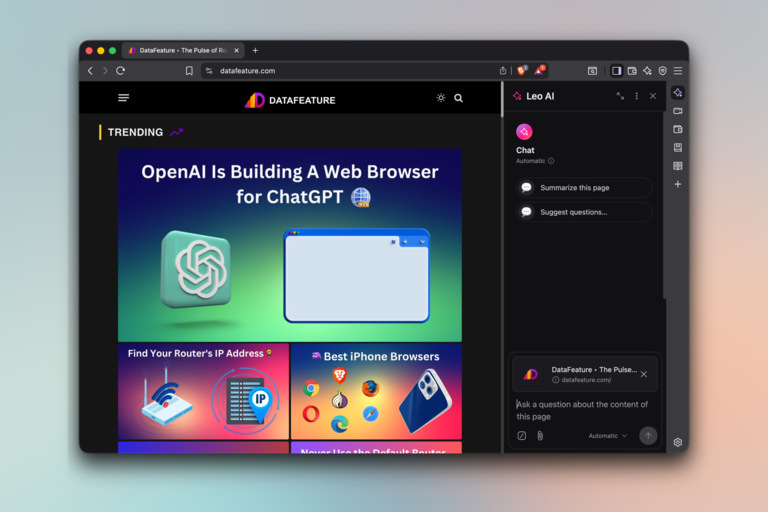Click the attached datafeature.com/ page URL text
Viewport: 768px width, 512px height.
pyautogui.click(x=586, y=380)
